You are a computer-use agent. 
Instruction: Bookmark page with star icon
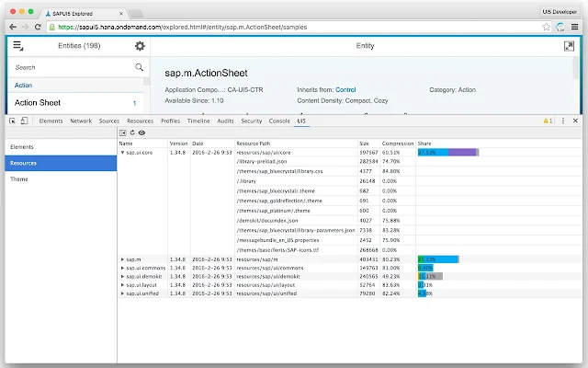point(546,27)
